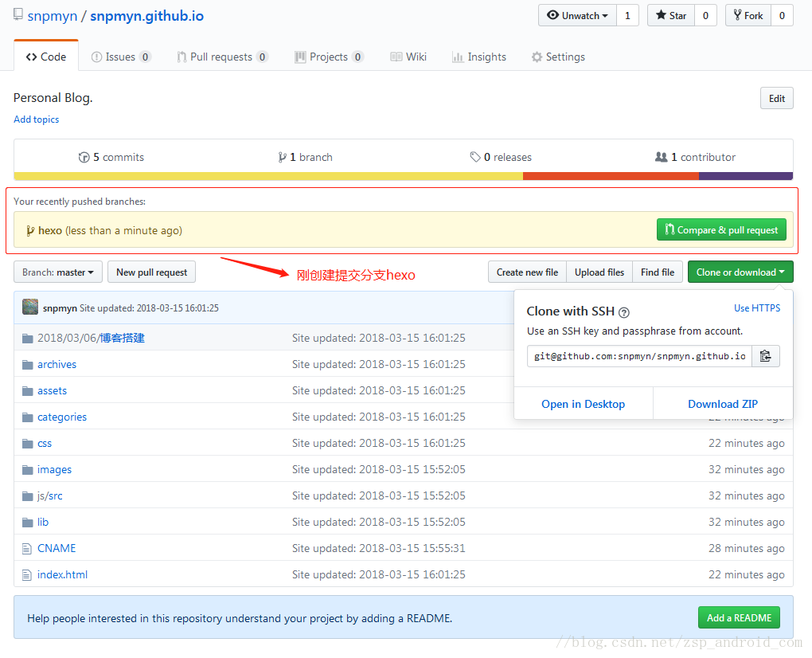Open index.html file
Viewport: 812px width, 658px height.
point(62,574)
